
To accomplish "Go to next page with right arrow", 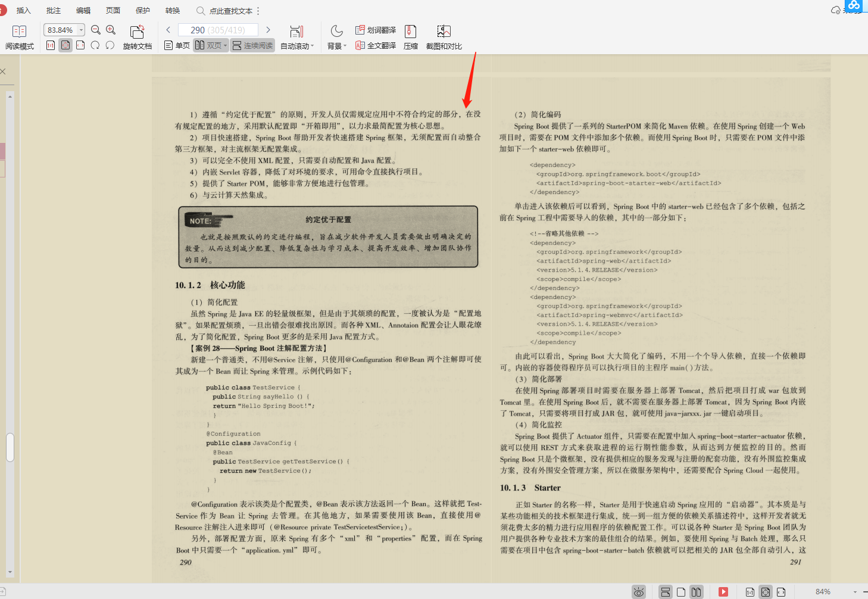I will 268,29.
